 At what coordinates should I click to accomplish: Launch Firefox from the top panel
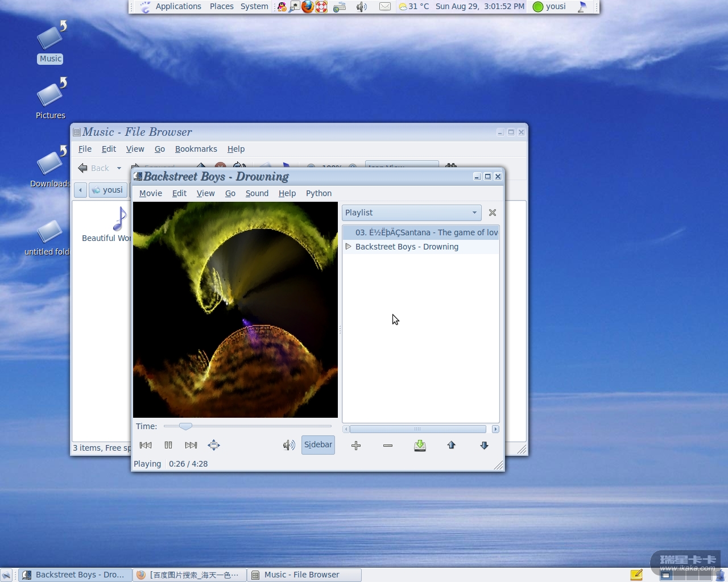tap(308, 7)
